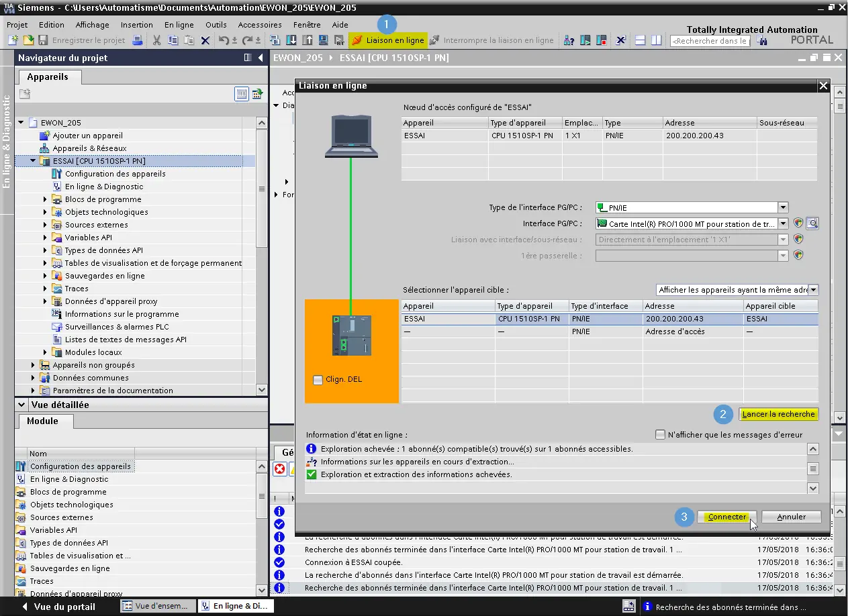
Task: Open the Afficher les appareils dropdown
Action: pos(813,290)
